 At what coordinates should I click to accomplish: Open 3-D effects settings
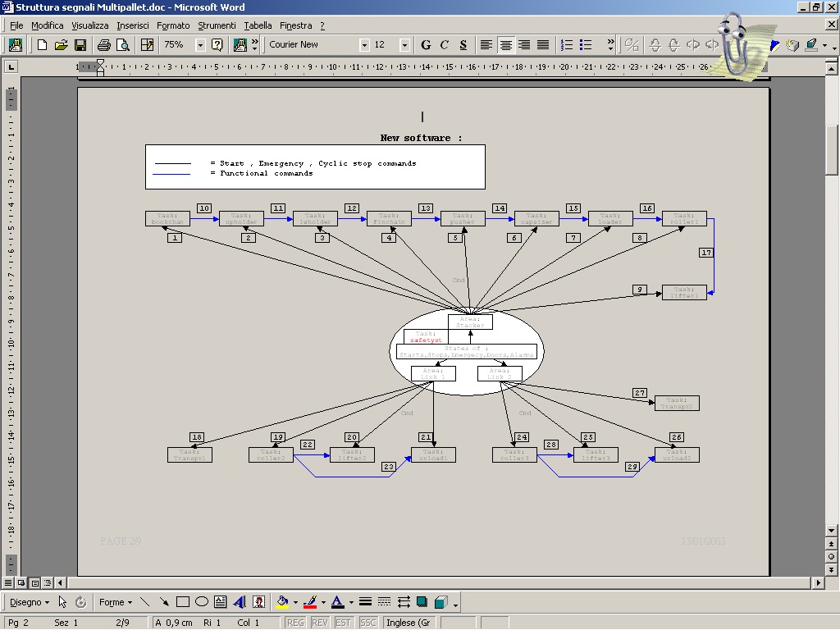[441, 602]
